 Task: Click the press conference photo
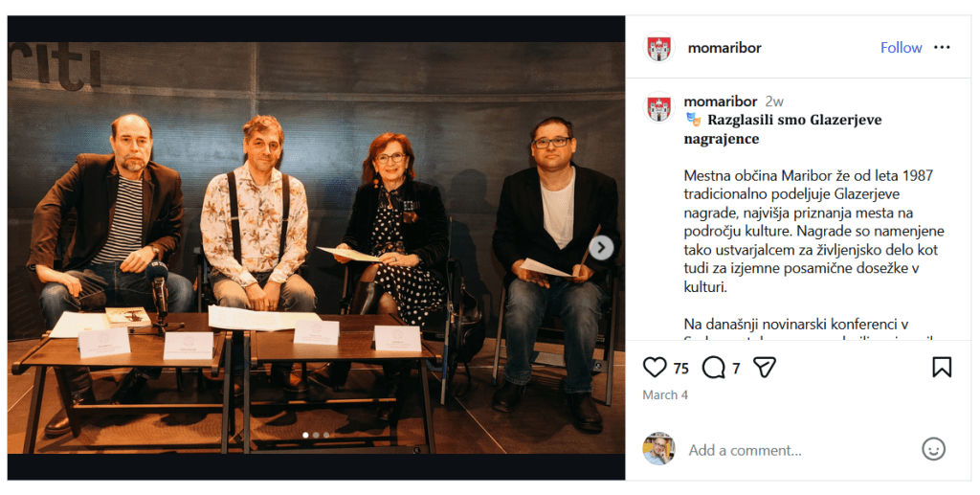click(x=316, y=247)
